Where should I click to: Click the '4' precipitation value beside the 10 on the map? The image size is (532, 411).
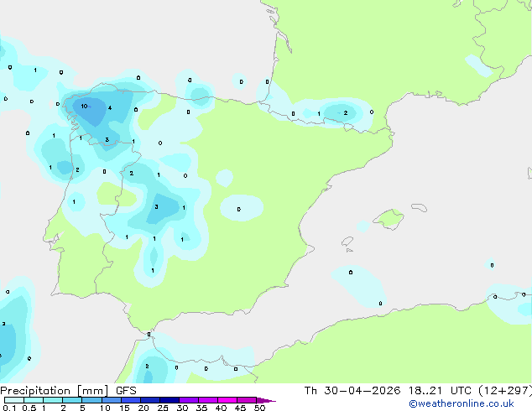(x=110, y=108)
